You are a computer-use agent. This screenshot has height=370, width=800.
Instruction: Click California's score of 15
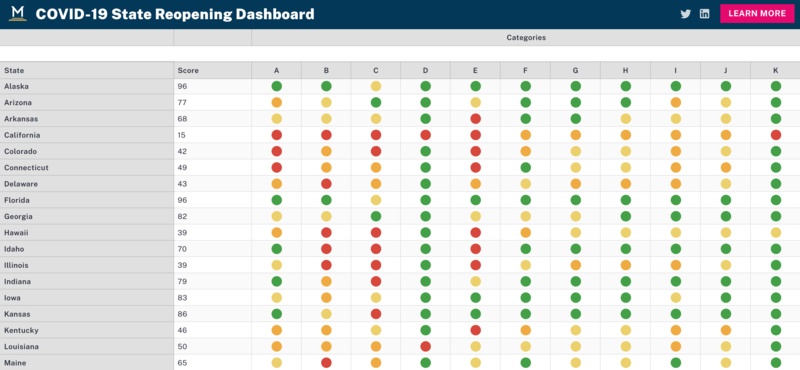[x=182, y=135]
